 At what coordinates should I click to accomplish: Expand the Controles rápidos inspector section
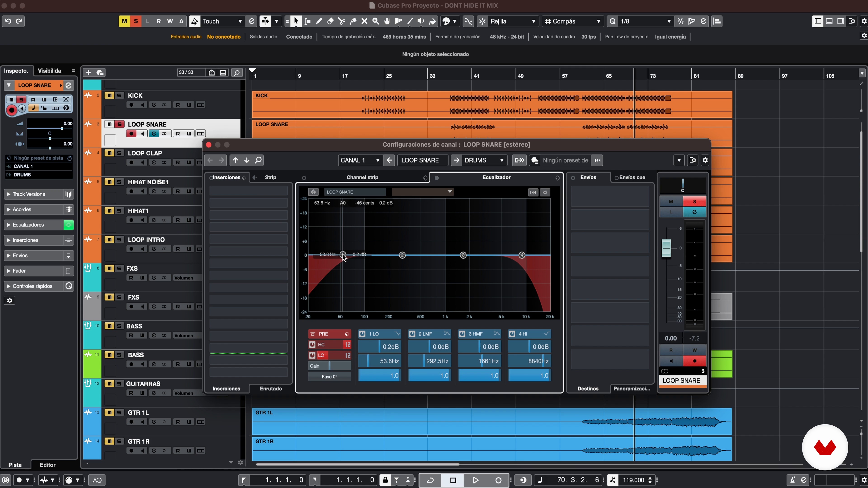point(34,286)
